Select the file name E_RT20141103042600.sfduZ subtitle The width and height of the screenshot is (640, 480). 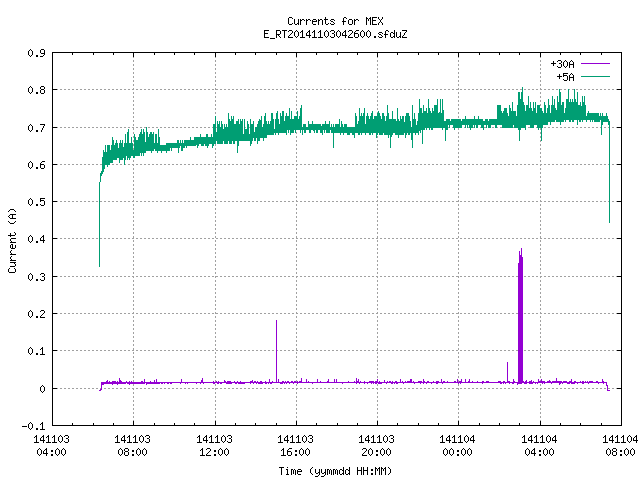[x=335, y=34]
